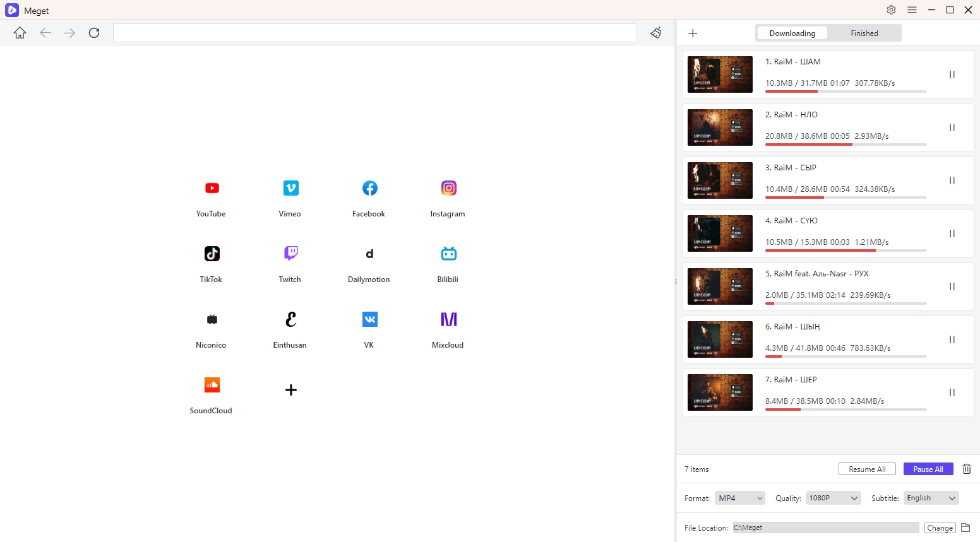Image resolution: width=980 pixels, height=542 pixels.
Task: Click the title '3. RaiM - СЫР'
Action: coord(791,167)
